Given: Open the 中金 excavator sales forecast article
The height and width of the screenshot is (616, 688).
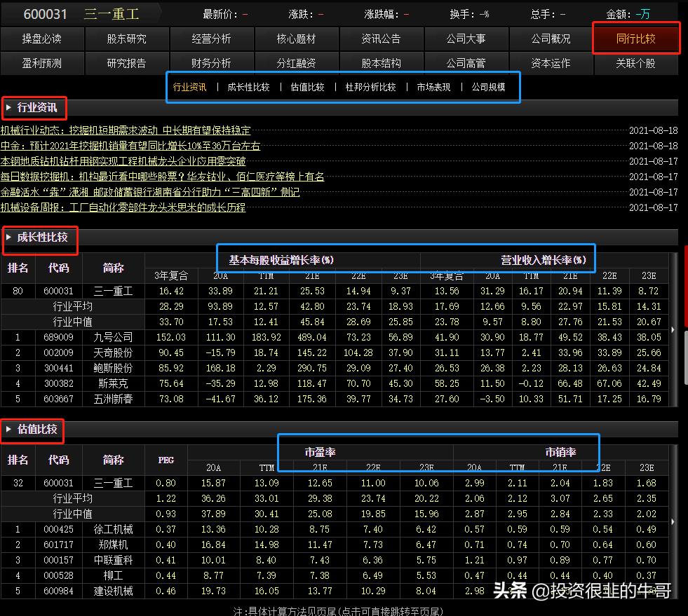Looking at the screenshot, I should 130,146.
